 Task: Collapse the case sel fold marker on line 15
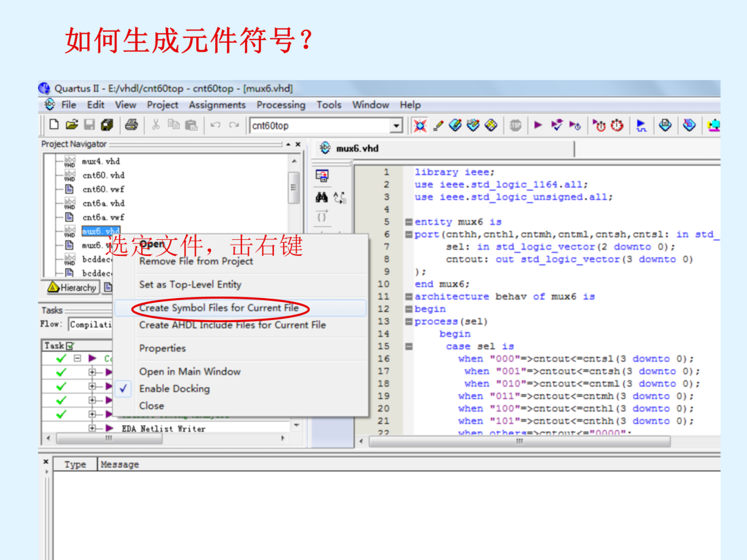point(409,346)
